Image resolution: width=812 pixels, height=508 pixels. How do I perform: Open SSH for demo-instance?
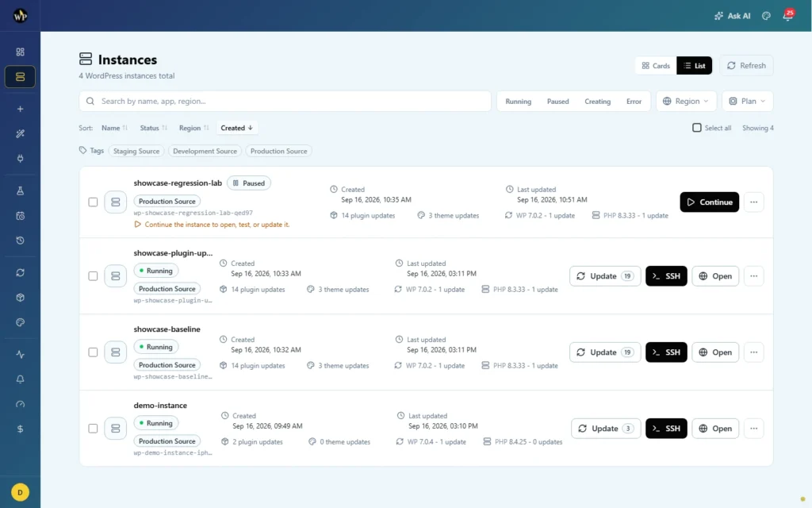point(666,429)
